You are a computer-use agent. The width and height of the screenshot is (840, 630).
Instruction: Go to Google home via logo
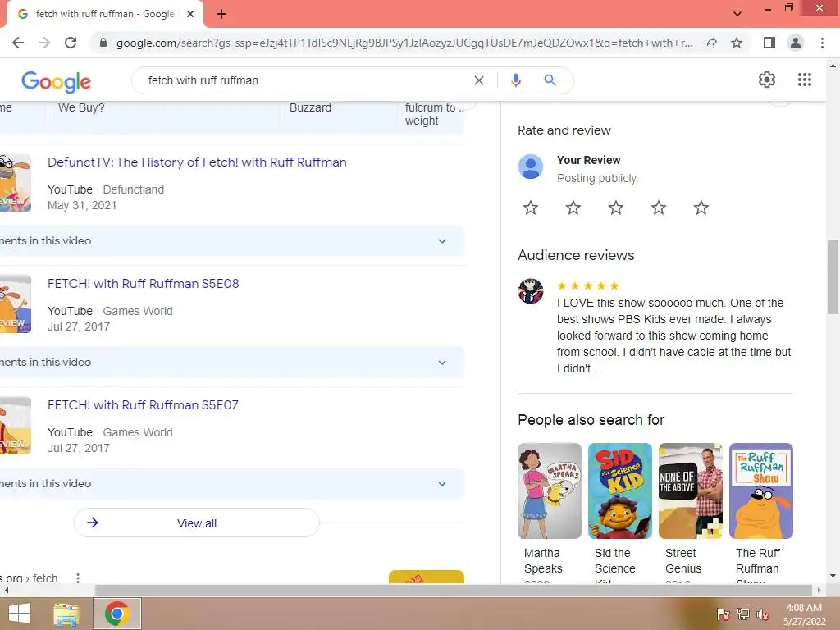pos(57,81)
